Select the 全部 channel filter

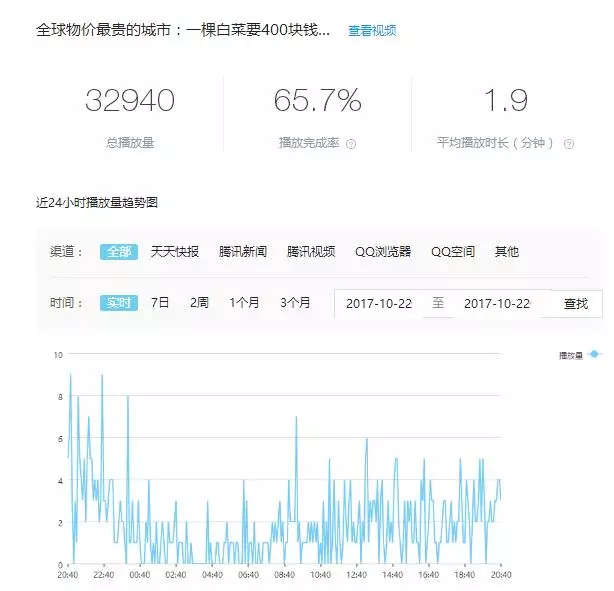pyautogui.click(x=118, y=252)
